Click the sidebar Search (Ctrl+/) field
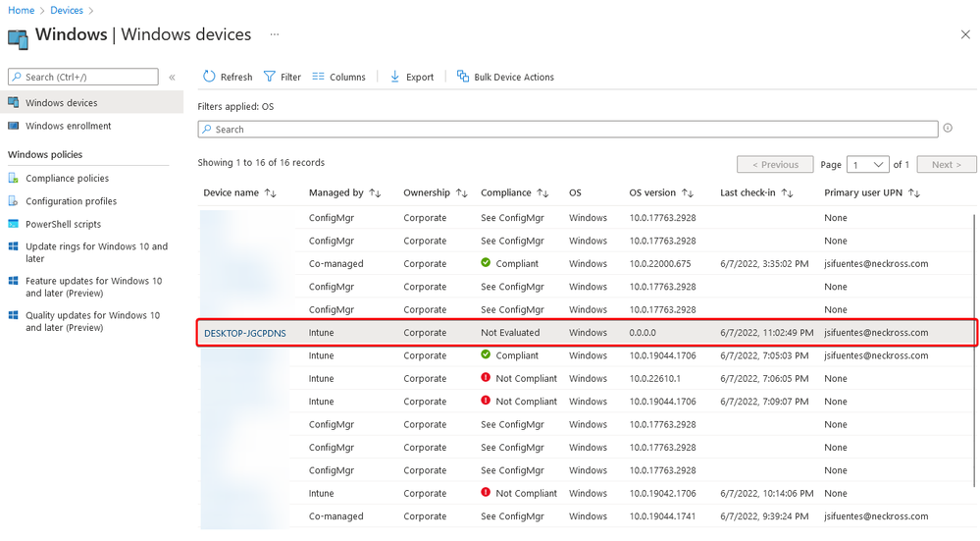 coord(83,77)
